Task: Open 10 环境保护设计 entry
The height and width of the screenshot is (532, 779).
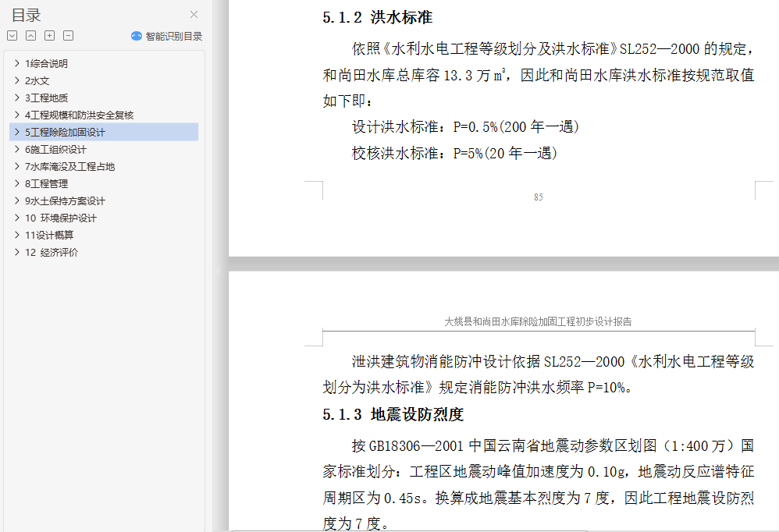Action: (x=61, y=218)
